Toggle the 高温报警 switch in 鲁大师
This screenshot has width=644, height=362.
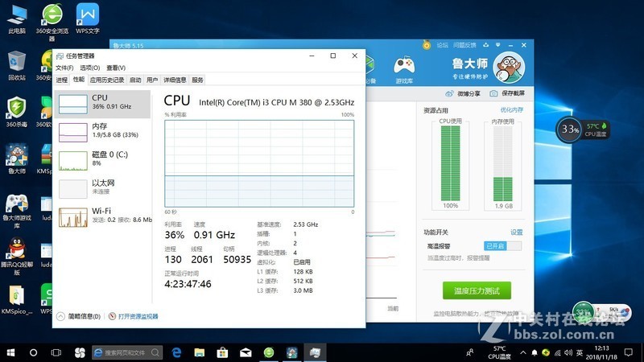click(x=502, y=246)
